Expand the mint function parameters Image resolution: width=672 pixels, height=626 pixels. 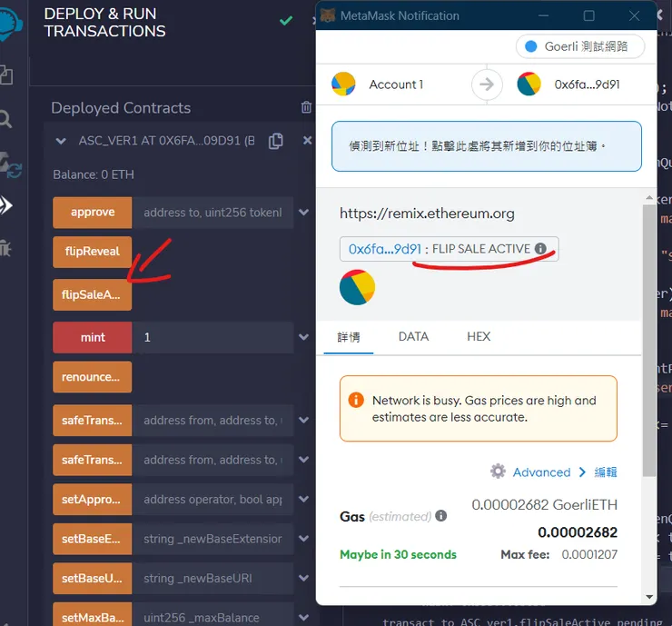[x=303, y=337]
